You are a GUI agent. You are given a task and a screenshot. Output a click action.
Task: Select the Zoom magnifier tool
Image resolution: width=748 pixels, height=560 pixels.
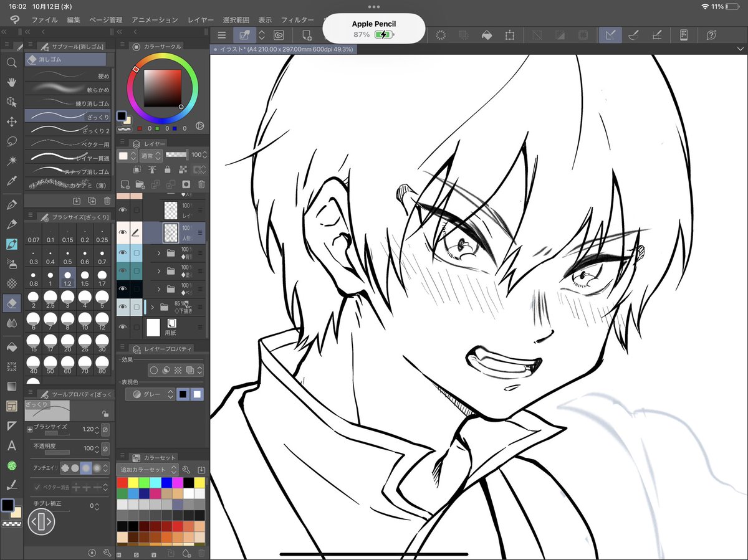click(x=11, y=62)
